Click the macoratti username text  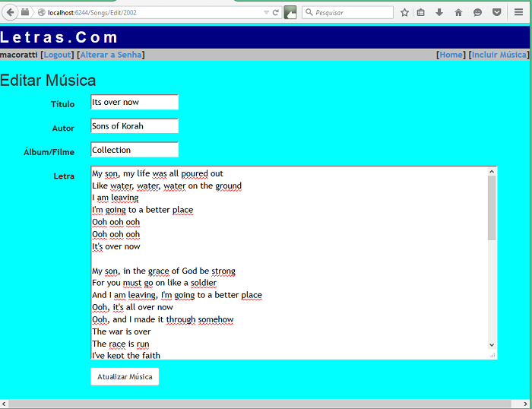tap(19, 55)
